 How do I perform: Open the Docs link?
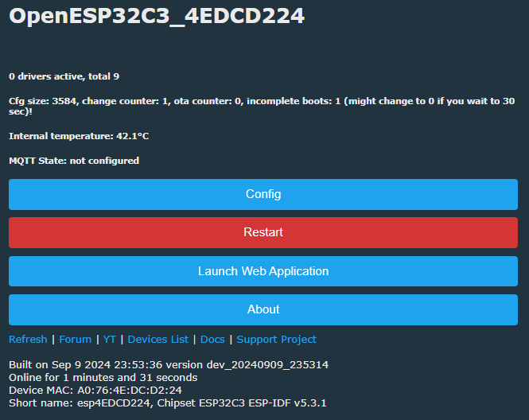pyautogui.click(x=212, y=339)
